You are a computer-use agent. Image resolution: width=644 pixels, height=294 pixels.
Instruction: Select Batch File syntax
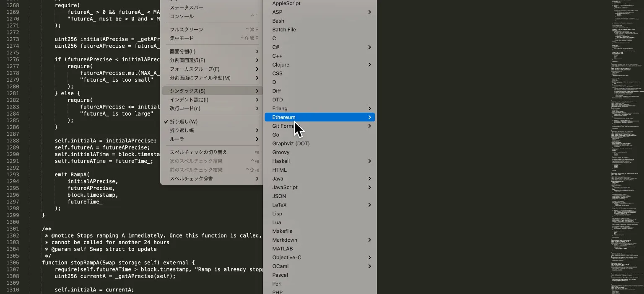320,30
